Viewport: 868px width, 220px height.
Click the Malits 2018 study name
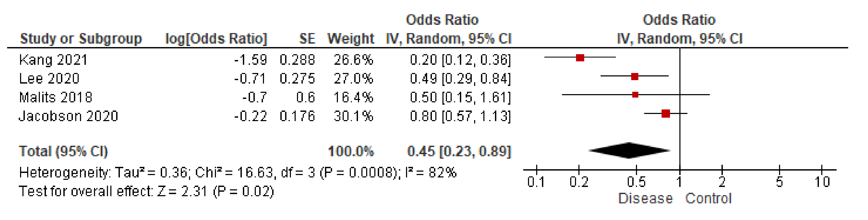tap(56, 98)
